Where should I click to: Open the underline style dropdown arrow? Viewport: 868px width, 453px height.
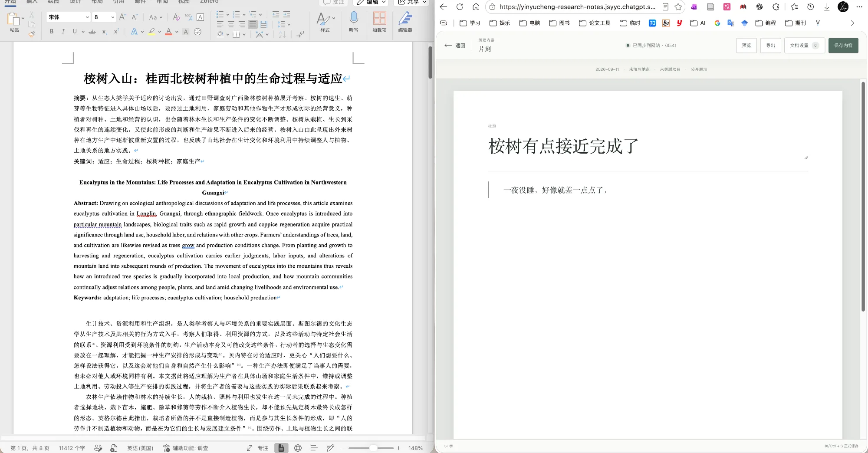pos(83,32)
